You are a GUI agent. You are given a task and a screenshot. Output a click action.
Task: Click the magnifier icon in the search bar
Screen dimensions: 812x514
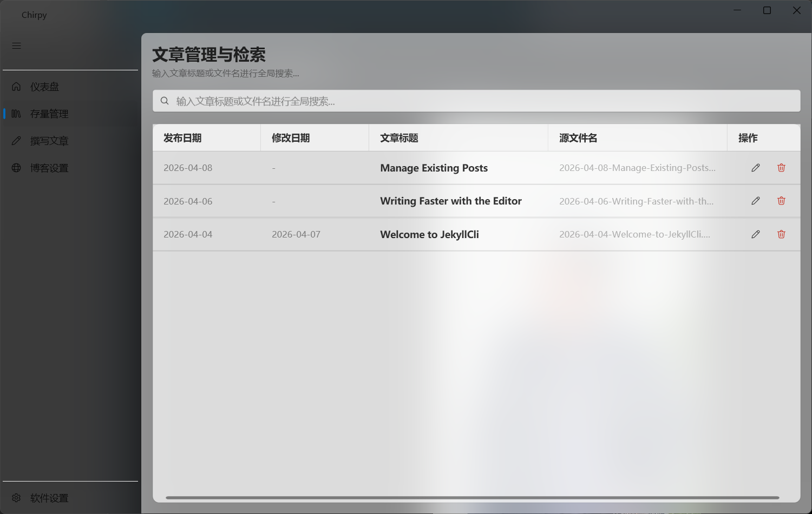point(165,101)
